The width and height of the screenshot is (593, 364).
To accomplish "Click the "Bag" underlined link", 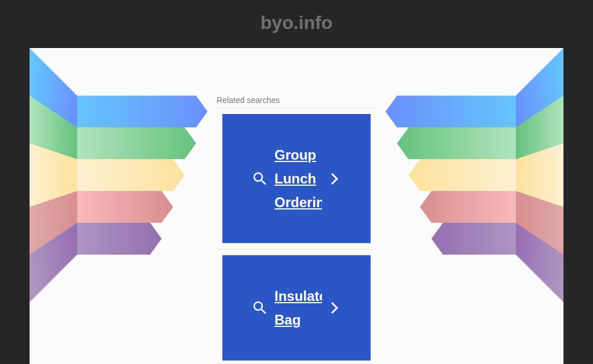I will coord(287,320).
